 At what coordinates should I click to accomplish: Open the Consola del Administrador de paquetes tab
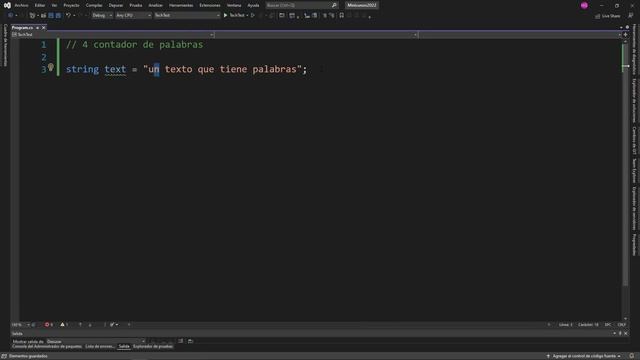47,347
